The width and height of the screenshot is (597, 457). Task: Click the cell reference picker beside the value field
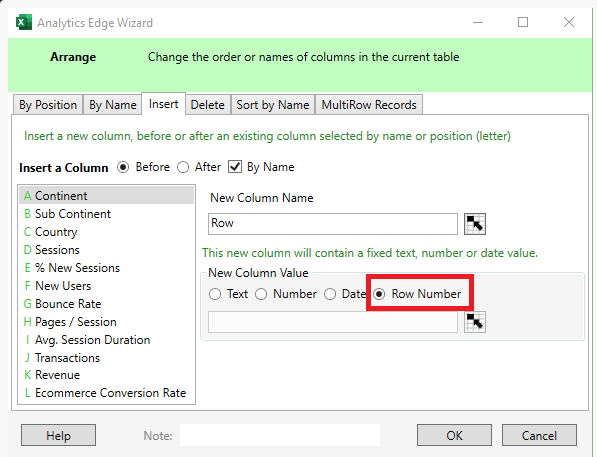[x=475, y=322]
